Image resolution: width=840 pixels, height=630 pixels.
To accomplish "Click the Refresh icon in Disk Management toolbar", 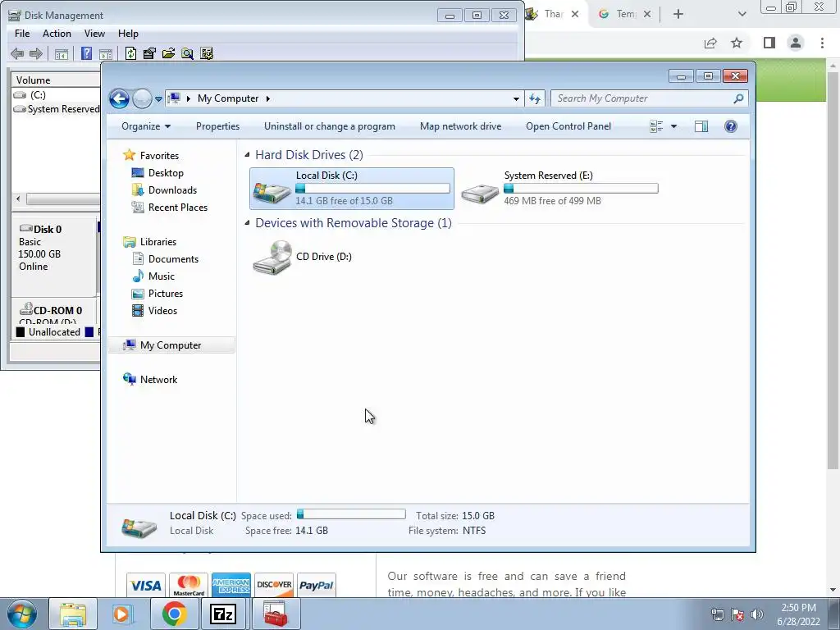I will pos(130,53).
